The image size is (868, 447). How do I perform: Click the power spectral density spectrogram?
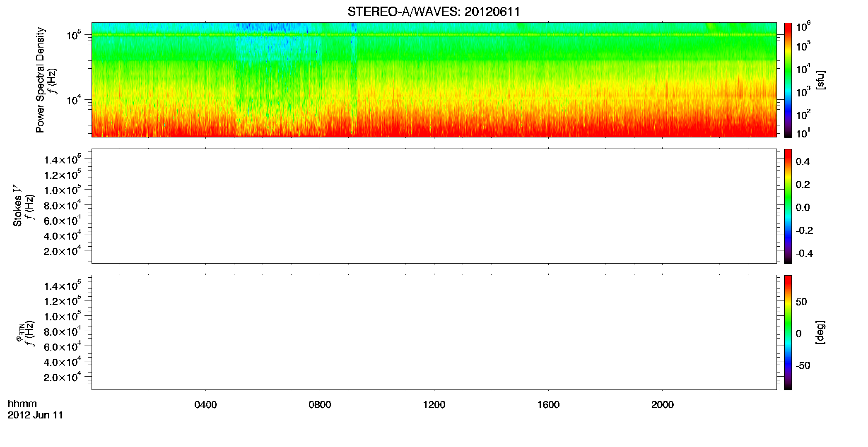pyautogui.click(x=434, y=80)
